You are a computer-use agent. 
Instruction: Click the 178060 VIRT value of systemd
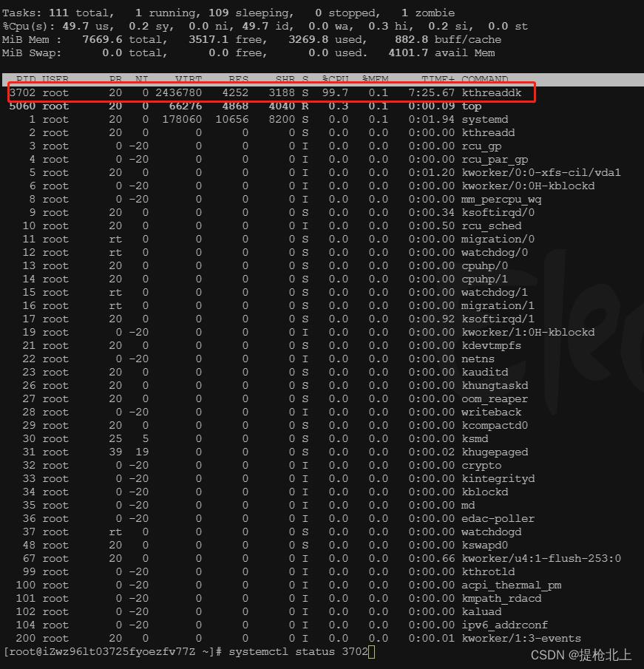pyautogui.click(x=182, y=120)
